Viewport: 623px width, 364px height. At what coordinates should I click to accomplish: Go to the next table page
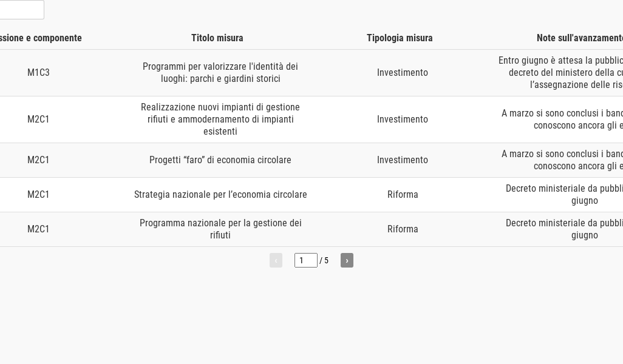point(347,260)
